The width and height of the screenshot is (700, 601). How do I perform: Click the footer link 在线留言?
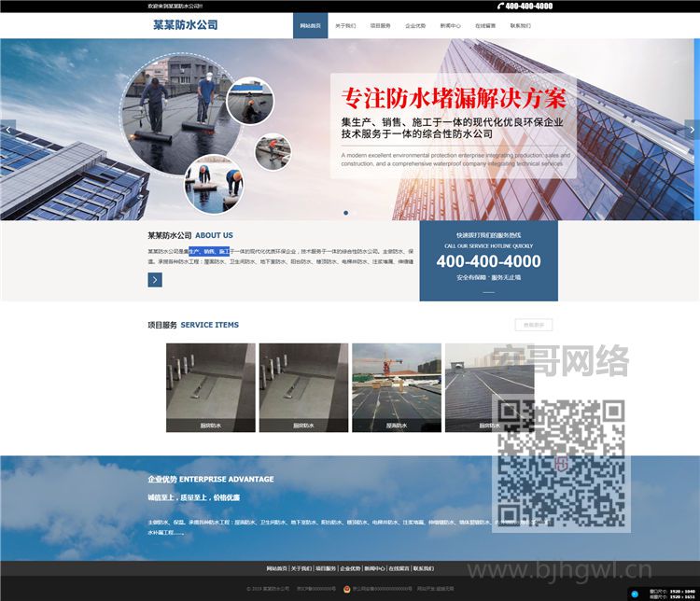(399, 568)
